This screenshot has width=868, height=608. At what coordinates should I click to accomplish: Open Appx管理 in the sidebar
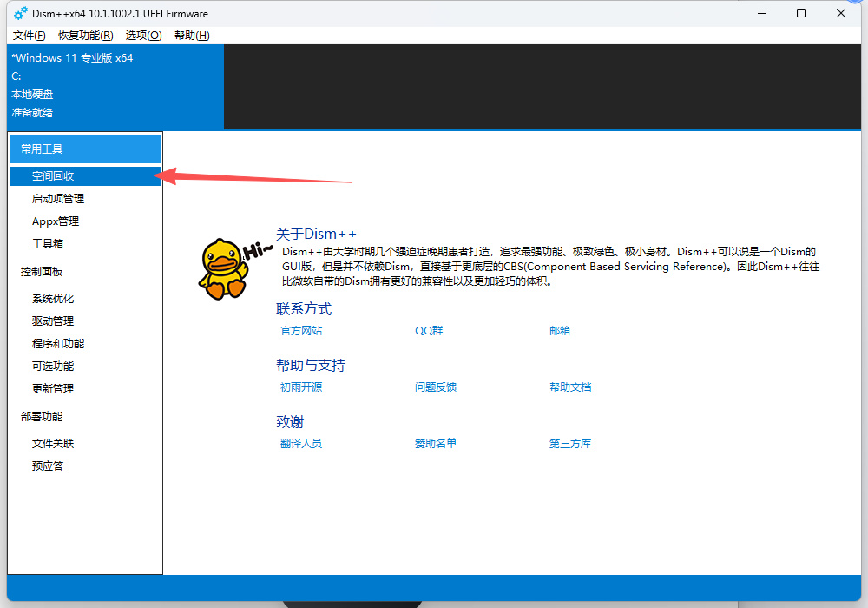coord(56,221)
